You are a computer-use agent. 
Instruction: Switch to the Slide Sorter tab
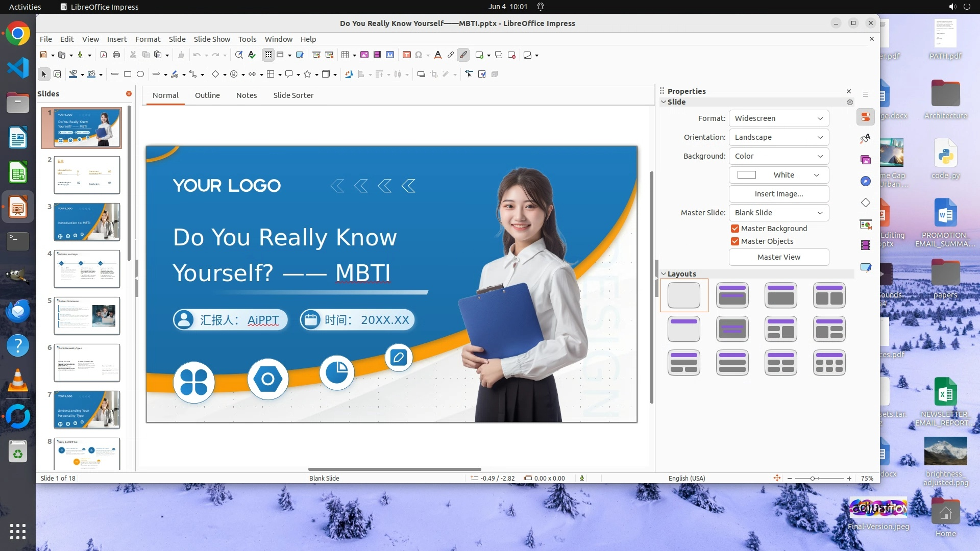click(x=293, y=95)
